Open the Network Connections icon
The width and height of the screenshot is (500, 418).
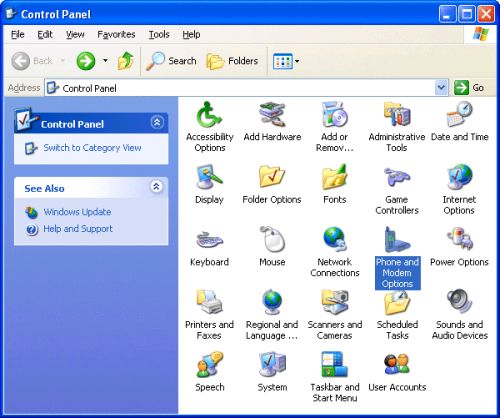335,239
